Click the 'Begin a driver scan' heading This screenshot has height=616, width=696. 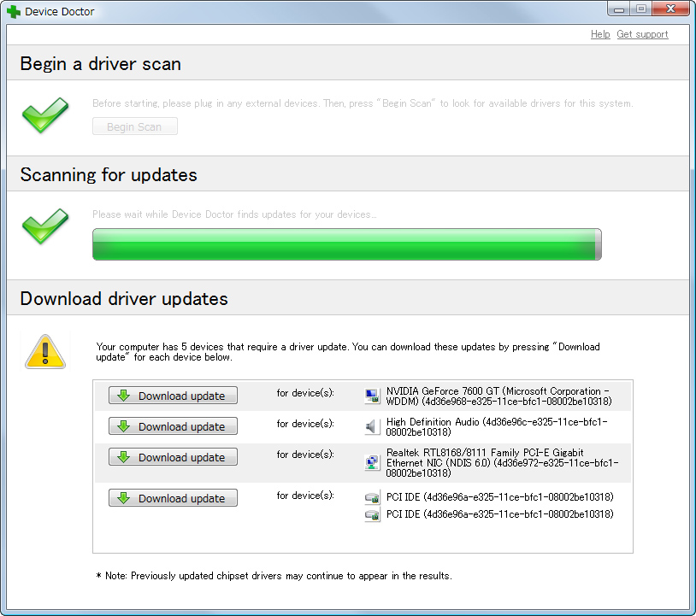click(x=101, y=64)
